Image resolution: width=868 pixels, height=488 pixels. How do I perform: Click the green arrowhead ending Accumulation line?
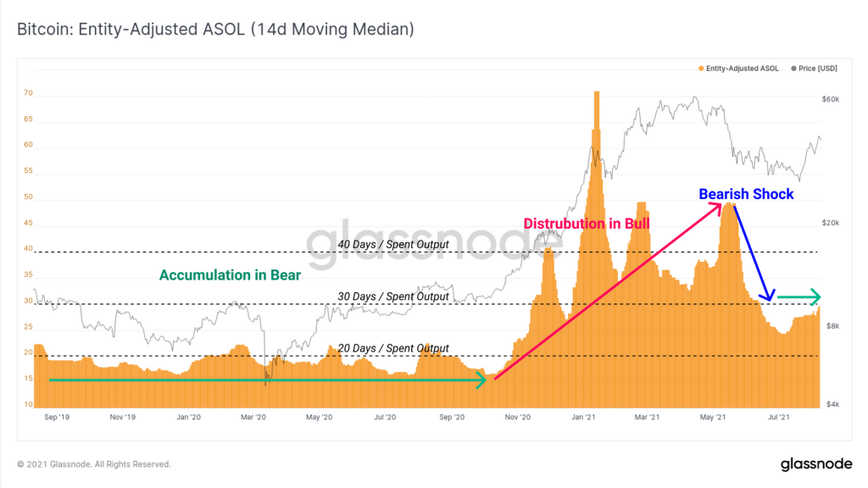[481, 380]
